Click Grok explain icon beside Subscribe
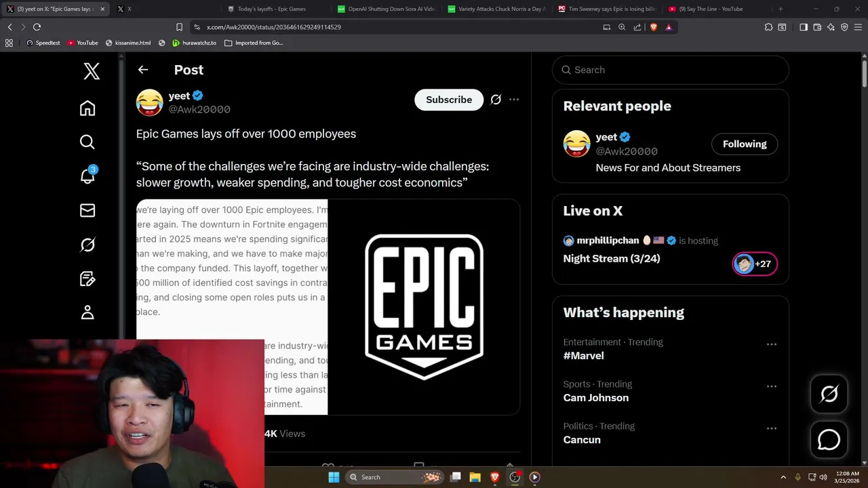 click(x=496, y=100)
